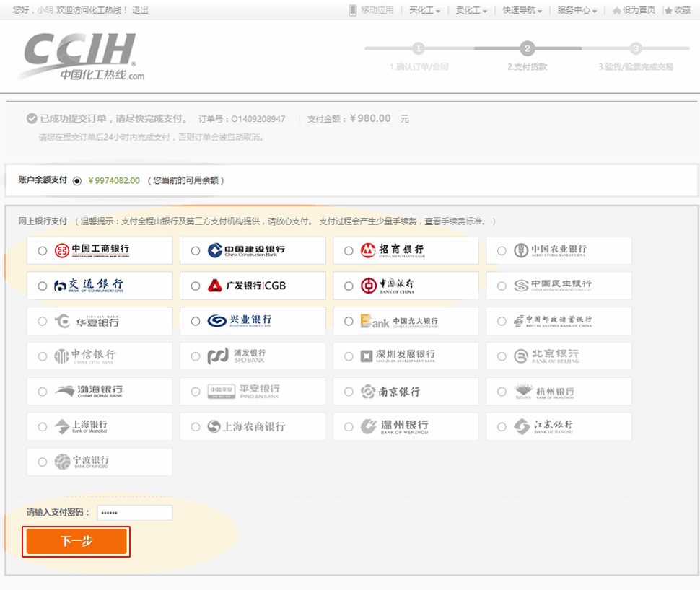Click the 兴业银行 logo
The height and width of the screenshot is (590, 700).
240,321
